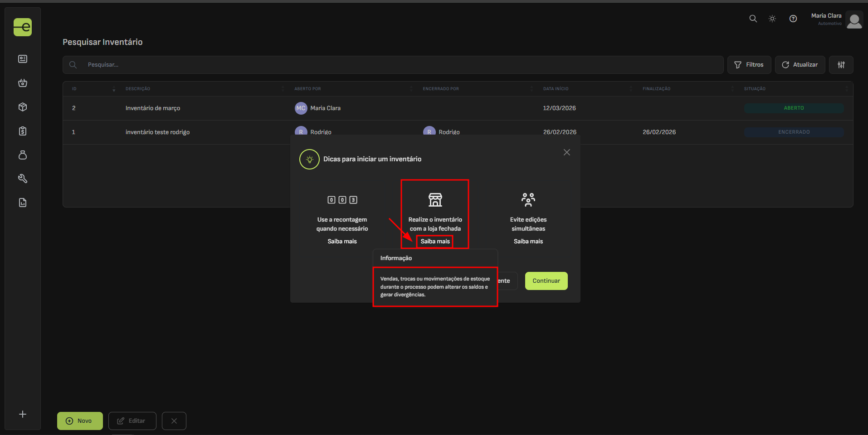Open Maria Clara user profile menu
This screenshot has height=435, width=868.
pyautogui.click(x=836, y=19)
